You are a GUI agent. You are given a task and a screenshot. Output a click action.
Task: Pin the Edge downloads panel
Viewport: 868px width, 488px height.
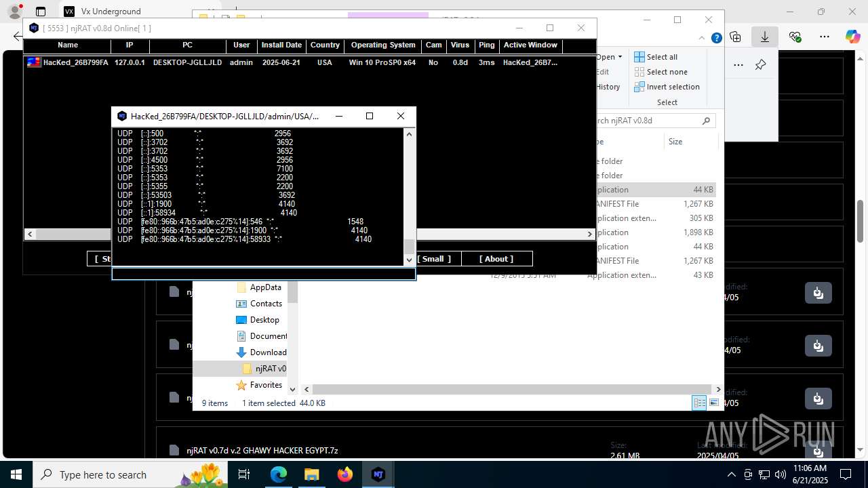coord(760,65)
